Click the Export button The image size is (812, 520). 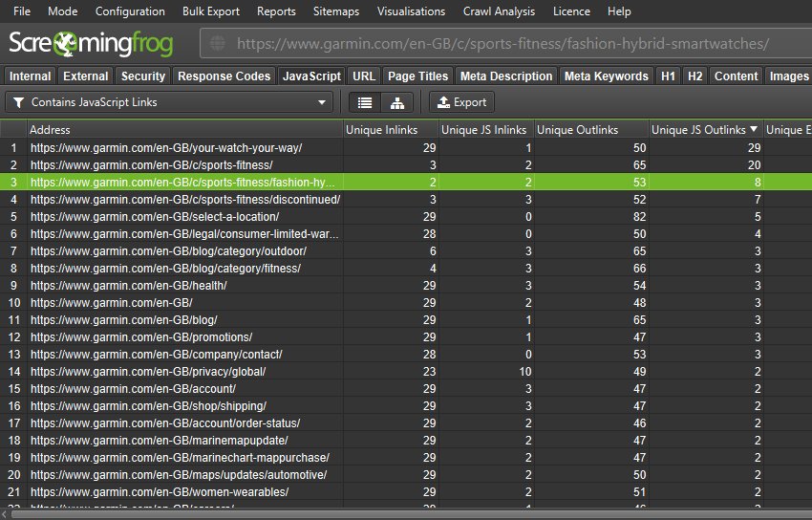461,102
